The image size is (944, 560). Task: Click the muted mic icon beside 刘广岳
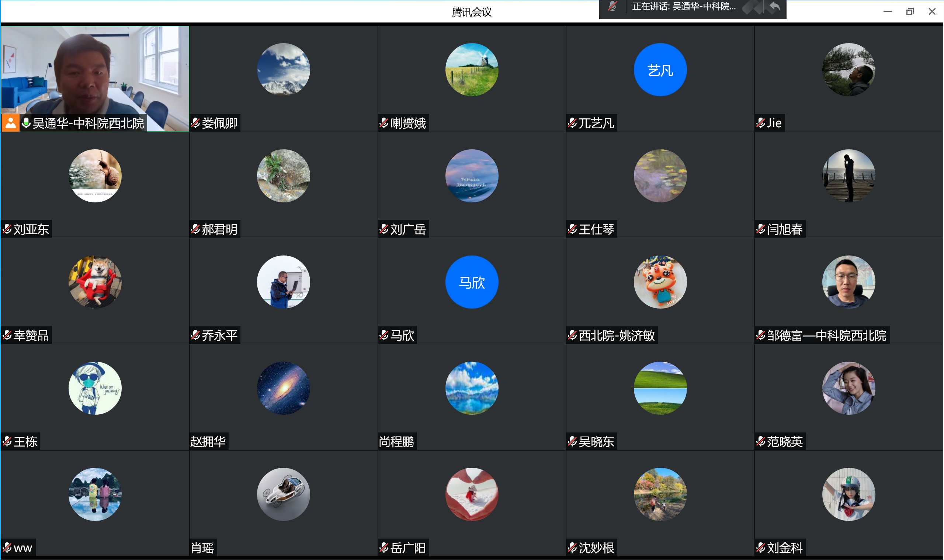pos(384,229)
